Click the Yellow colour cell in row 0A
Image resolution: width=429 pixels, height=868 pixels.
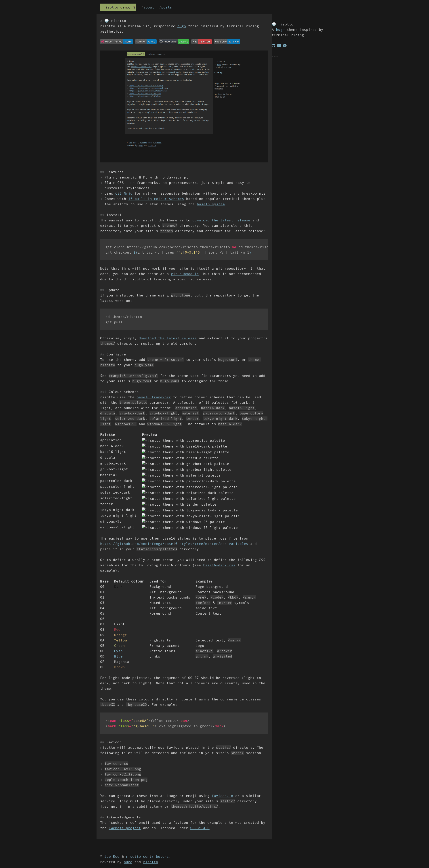click(121, 641)
